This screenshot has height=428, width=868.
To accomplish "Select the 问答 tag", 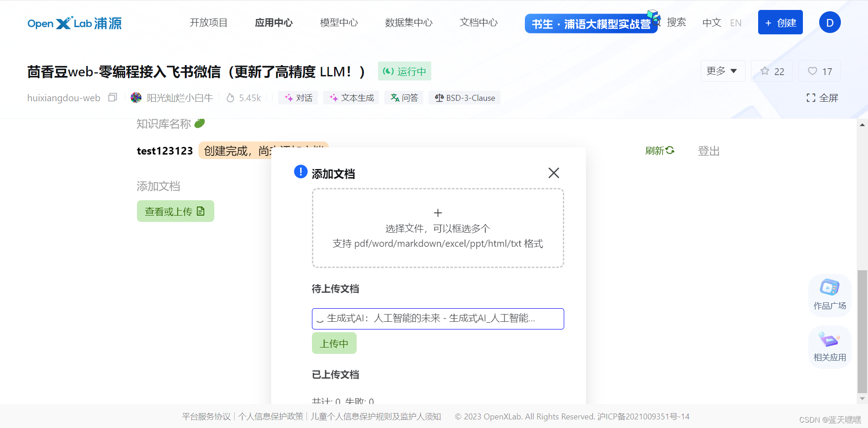I will coord(404,98).
